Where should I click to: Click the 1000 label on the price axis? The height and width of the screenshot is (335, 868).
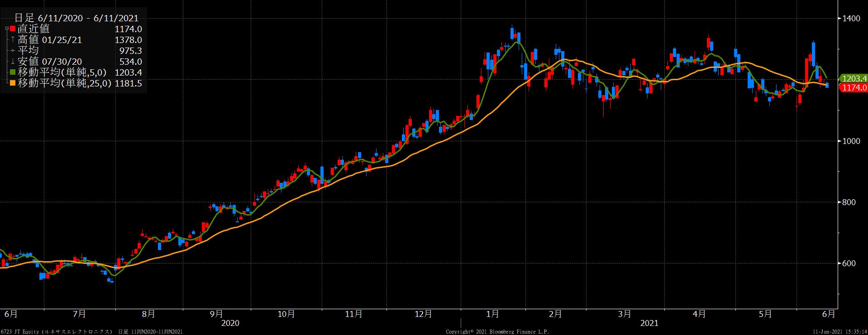pos(851,141)
